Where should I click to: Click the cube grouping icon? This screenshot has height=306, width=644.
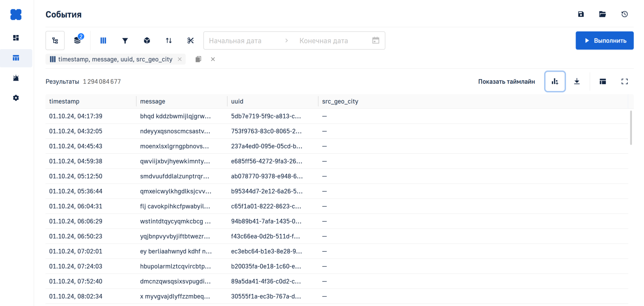coord(147,41)
